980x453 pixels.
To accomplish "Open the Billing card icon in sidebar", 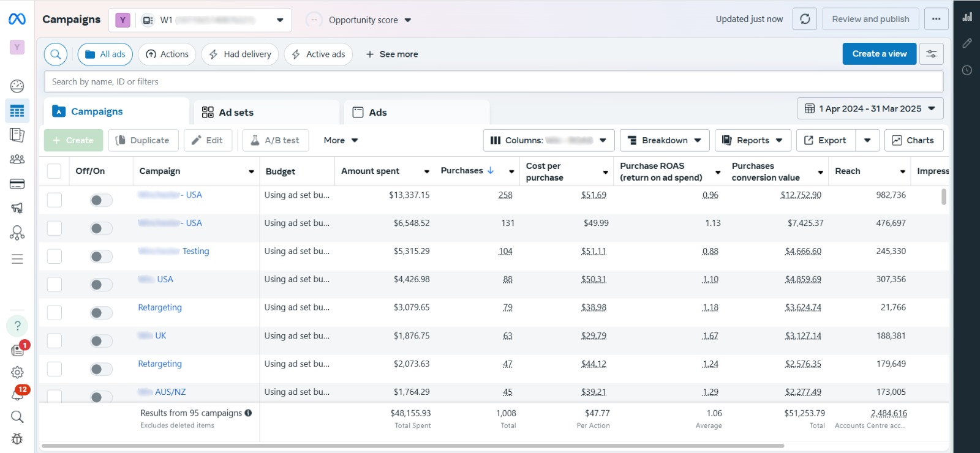I will (17, 184).
